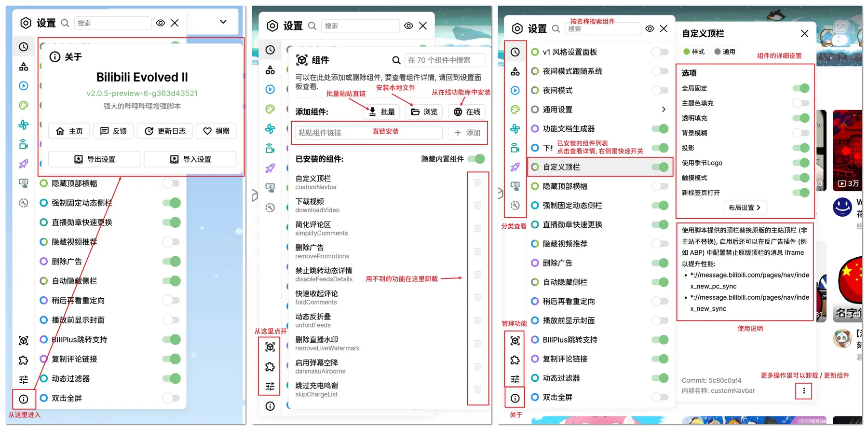Click the 批量 download button

(382, 112)
